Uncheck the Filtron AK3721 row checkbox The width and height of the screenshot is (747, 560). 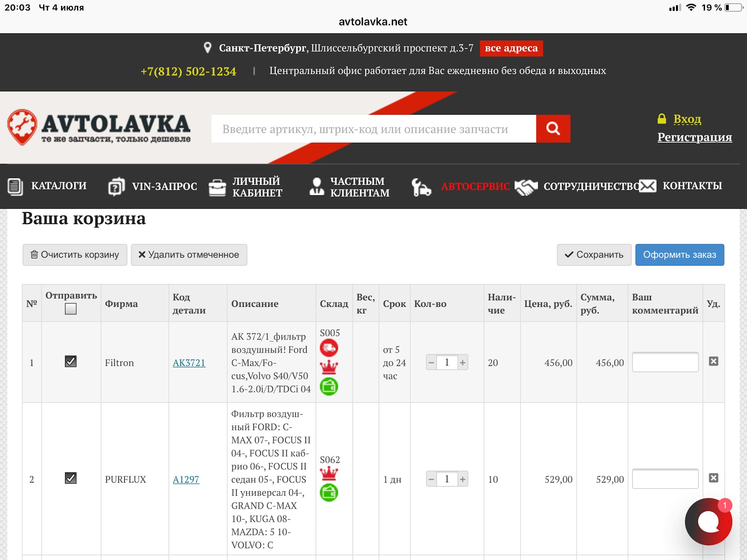click(x=70, y=361)
